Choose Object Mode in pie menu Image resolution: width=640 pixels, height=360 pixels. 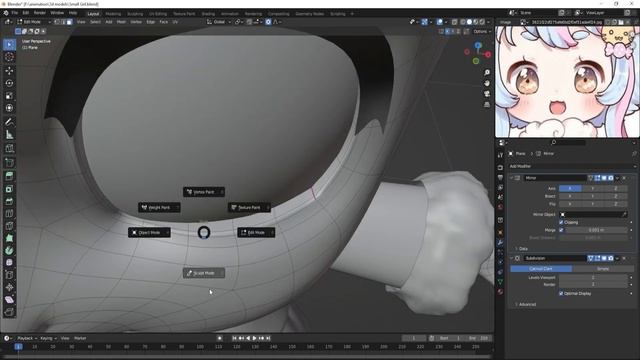149,233
